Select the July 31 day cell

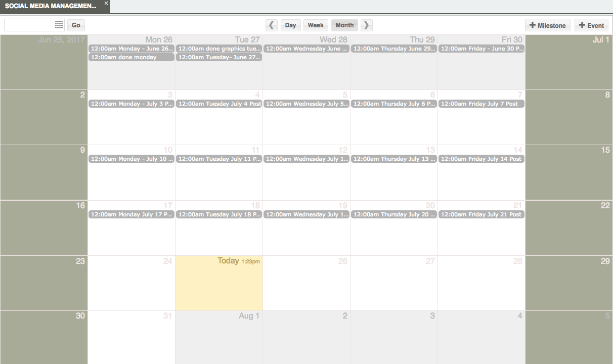coord(132,338)
